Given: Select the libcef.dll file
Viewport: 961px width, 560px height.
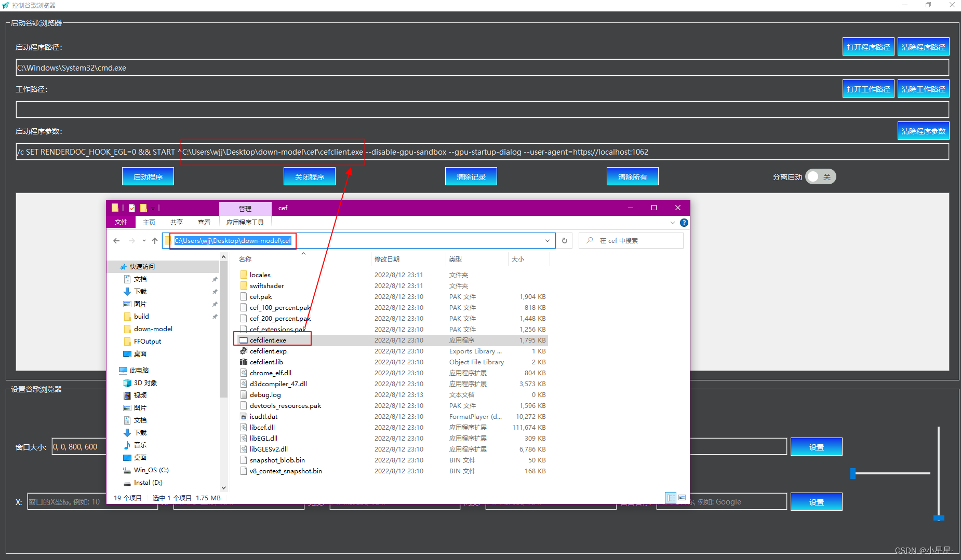Looking at the screenshot, I should [x=262, y=427].
